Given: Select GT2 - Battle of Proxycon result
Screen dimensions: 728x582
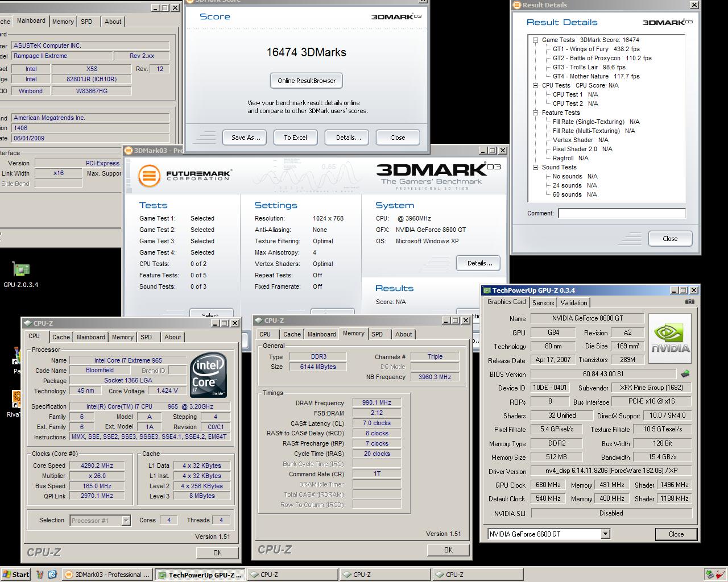Looking at the screenshot, I should (x=602, y=58).
